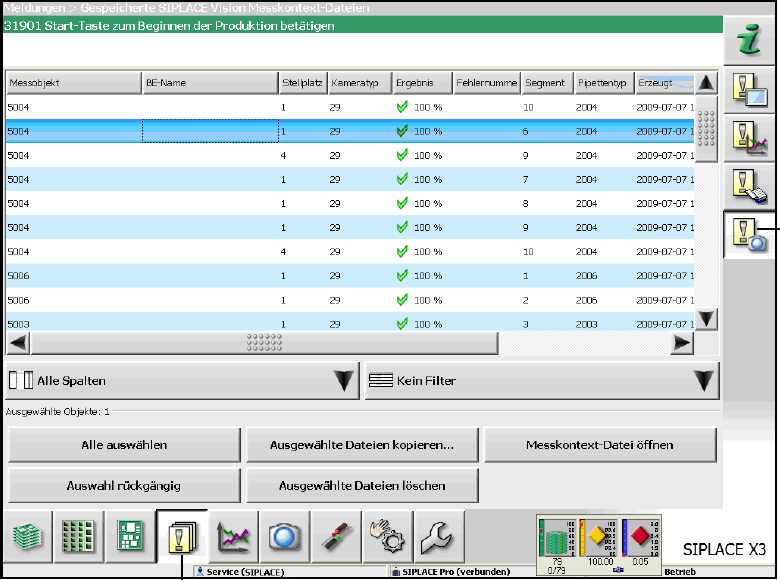This screenshot has height=580, width=780.
Task: Sort by Erzeugt column header
Action: coord(665,83)
